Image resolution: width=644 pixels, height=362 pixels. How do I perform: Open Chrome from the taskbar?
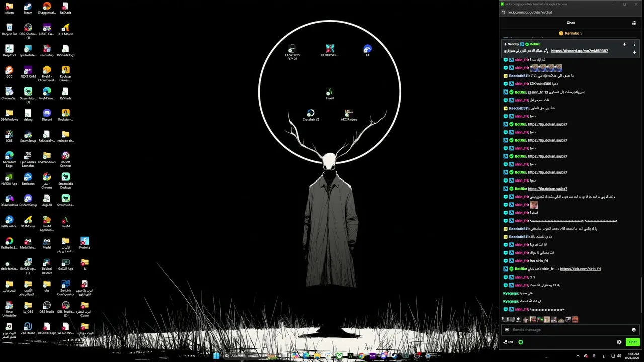pos(362,356)
